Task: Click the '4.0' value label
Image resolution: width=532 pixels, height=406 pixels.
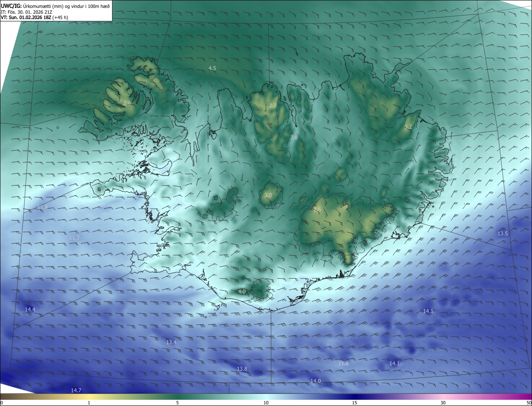Action: (x=242, y=292)
